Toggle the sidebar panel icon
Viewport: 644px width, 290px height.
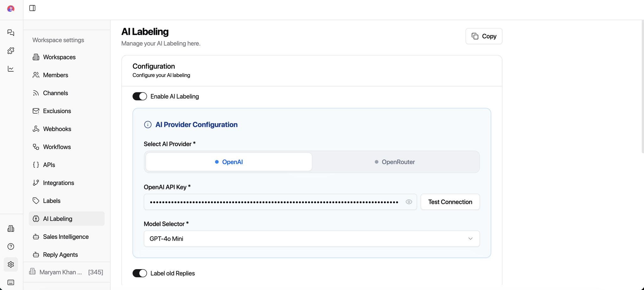click(x=32, y=8)
